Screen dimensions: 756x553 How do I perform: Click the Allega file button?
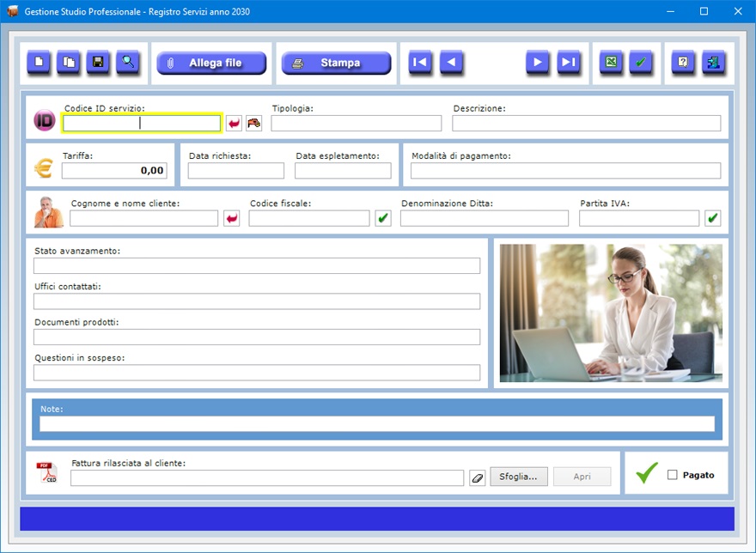pyautogui.click(x=211, y=63)
